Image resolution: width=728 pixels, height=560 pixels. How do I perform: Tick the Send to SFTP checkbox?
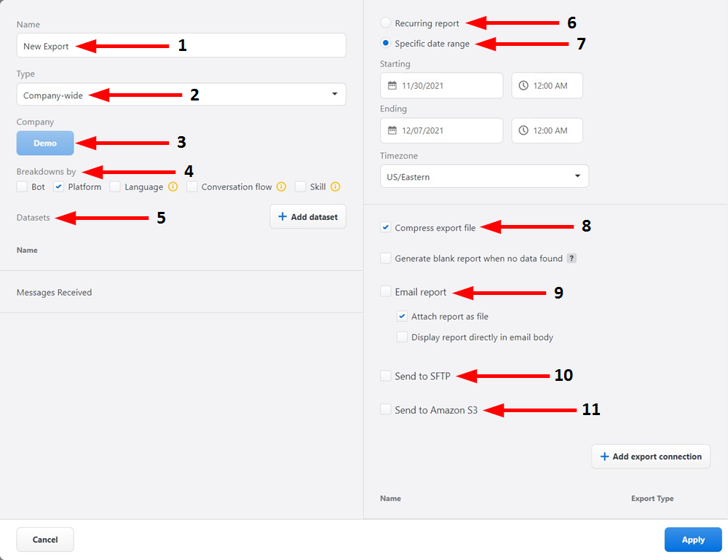pyautogui.click(x=385, y=376)
